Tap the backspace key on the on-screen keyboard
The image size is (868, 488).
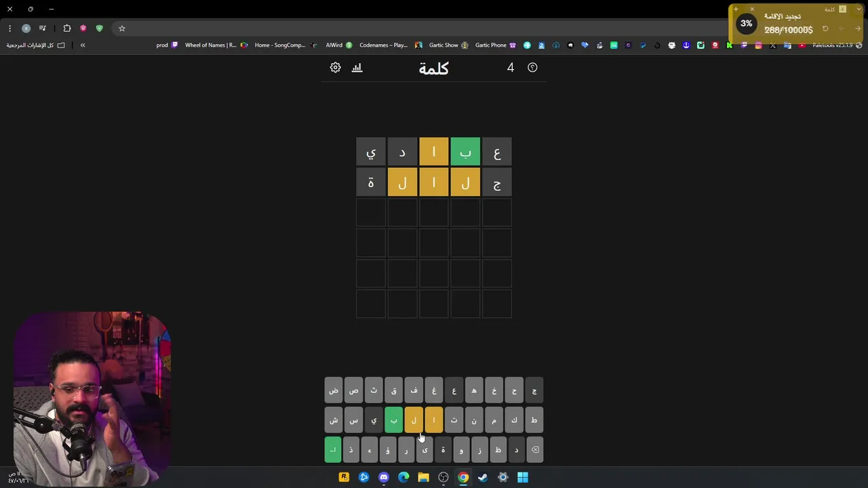click(x=534, y=450)
